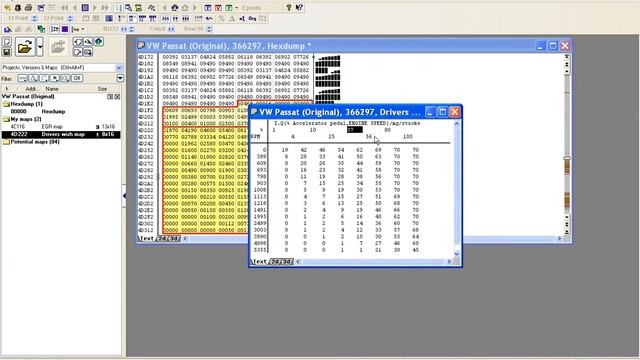Switch to Text tab in Hexdump window
Screen dimensions: 640x360
(x=147, y=238)
